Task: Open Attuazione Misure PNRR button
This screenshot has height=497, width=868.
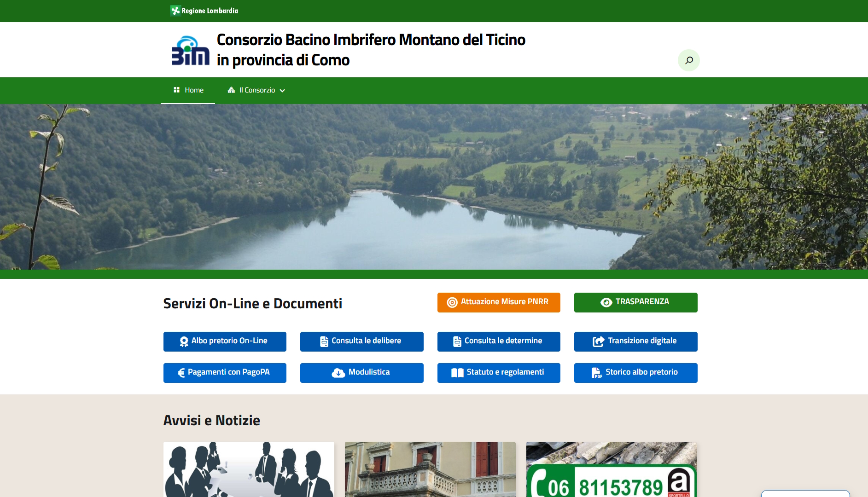Action: coord(499,302)
